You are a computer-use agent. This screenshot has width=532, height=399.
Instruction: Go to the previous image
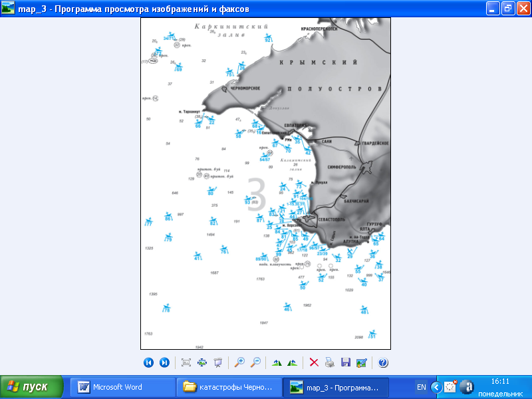pyautogui.click(x=148, y=362)
